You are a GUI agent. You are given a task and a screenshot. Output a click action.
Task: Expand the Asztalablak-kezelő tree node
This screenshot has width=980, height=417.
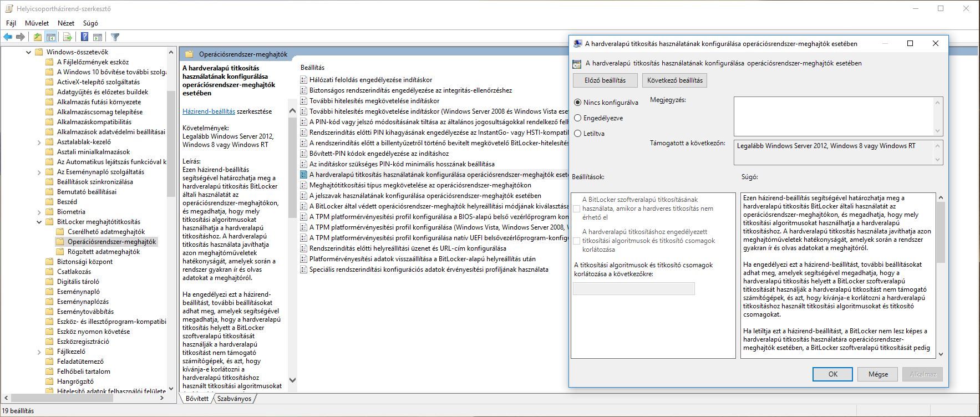coord(39,142)
